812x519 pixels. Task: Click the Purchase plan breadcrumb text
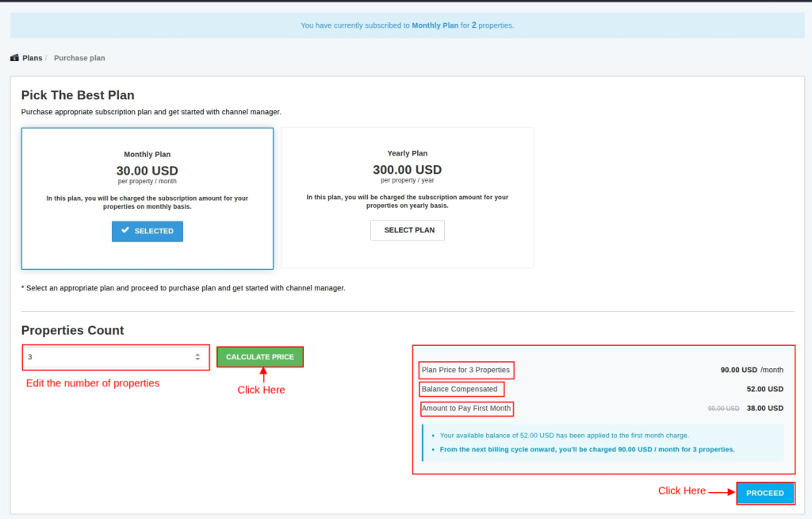click(x=79, y=58)
